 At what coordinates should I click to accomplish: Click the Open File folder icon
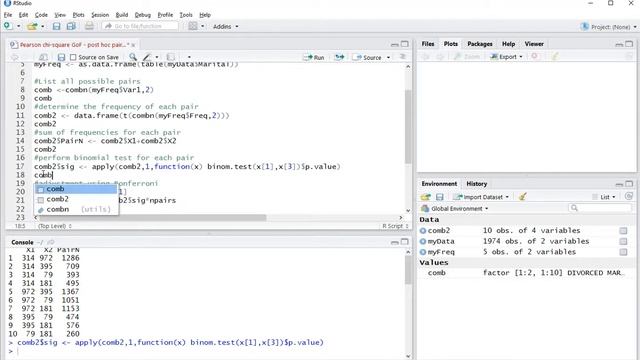pyautogui.click(x=32, y=27)
